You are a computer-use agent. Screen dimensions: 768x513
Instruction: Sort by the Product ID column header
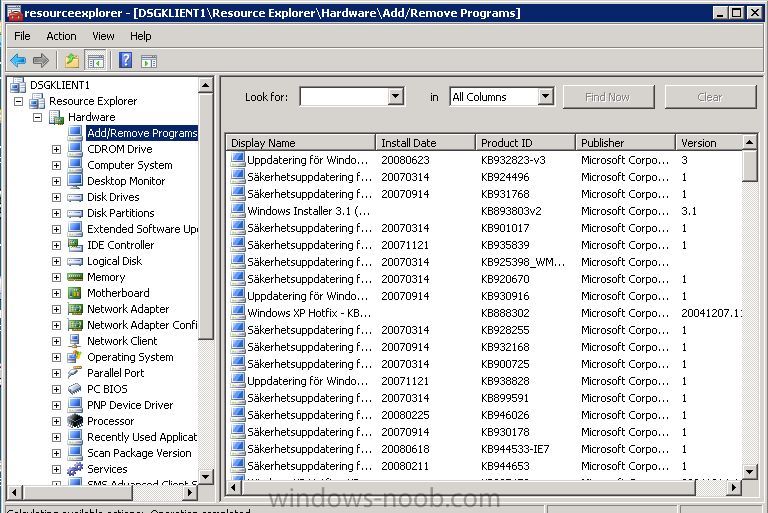coord(525,143)
